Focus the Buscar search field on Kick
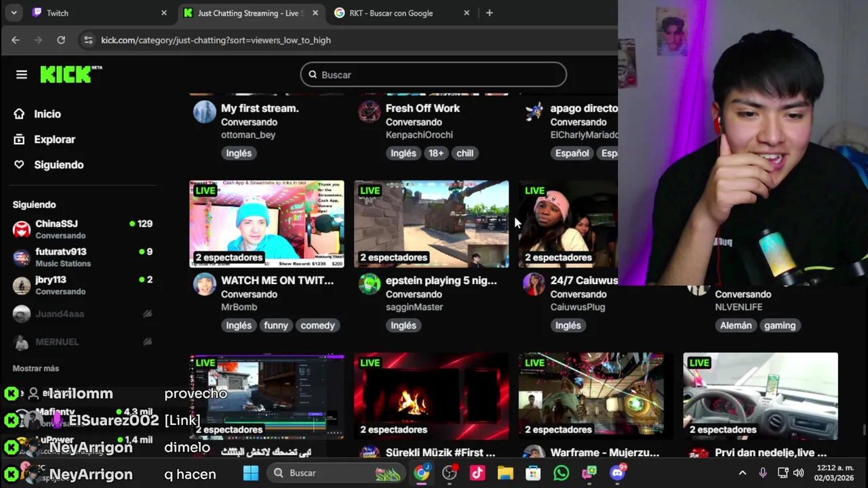Viewport: 868px width, 488px height. 433,75
